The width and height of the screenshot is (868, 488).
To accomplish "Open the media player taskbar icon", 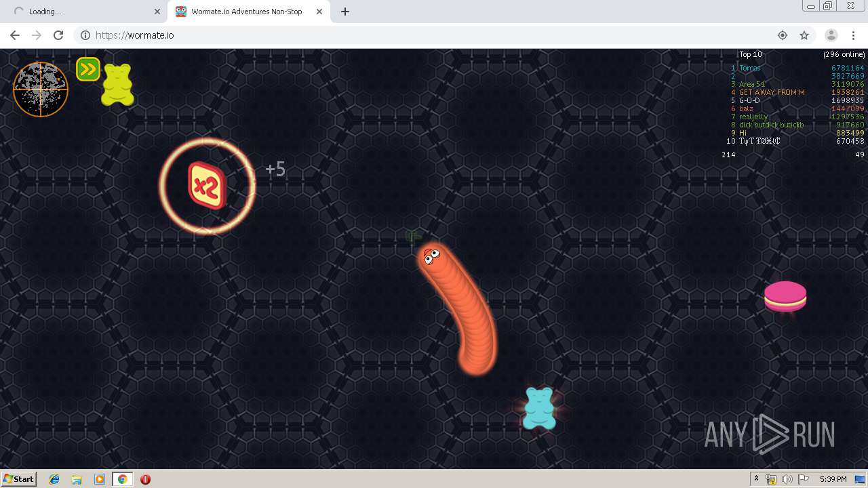I will coord(100,479).
